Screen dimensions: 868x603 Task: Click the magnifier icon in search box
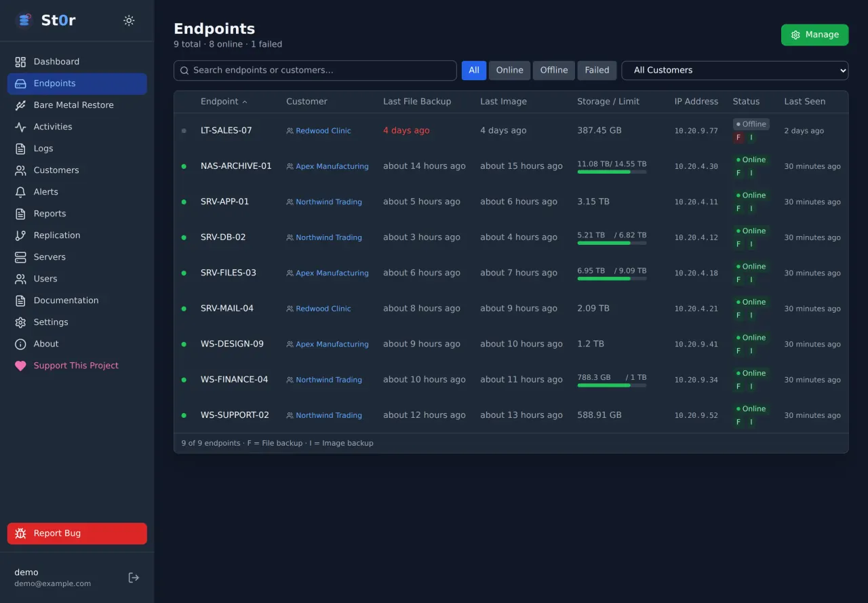point(184,71)
